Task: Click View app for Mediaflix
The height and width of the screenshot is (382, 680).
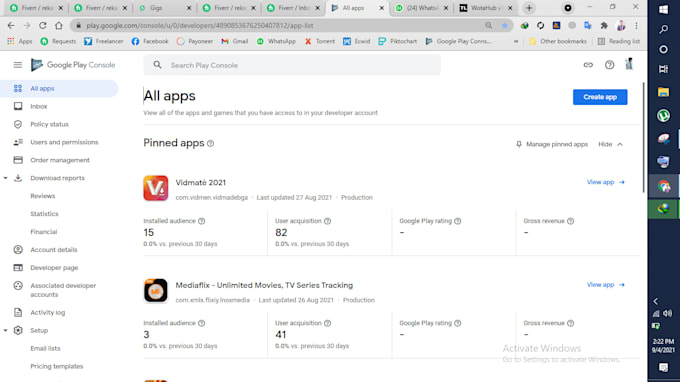Action: (x=605, y=285)
